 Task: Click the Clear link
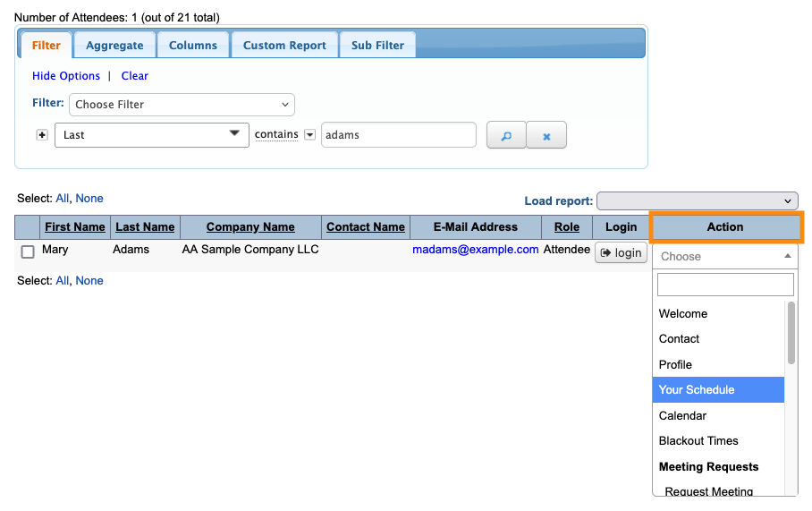pos(135,76)
